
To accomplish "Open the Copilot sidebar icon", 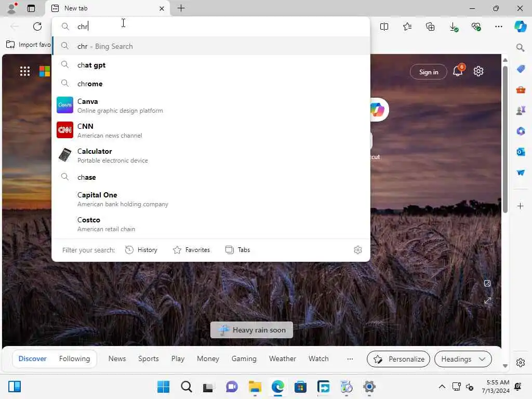I will point(520,26).
